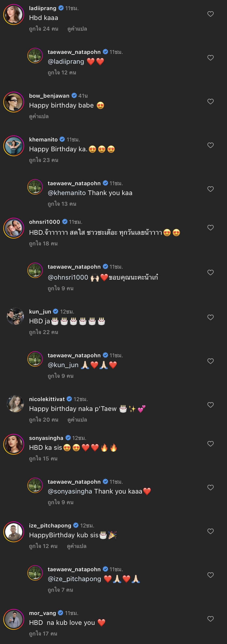Heart mor_vang's "HBD na kub" comment
The height and width of the screenshot is (644, 227).
click(x=210, y=619)
